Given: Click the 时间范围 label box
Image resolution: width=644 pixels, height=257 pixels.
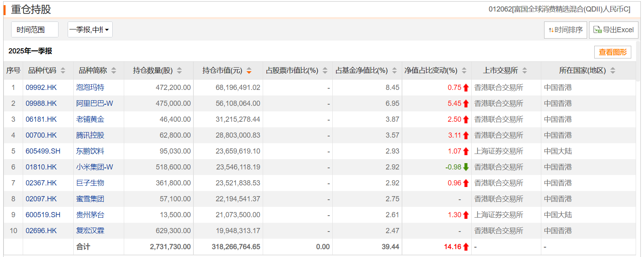Looking at the screenshot, I should click(x=35, y=29).
